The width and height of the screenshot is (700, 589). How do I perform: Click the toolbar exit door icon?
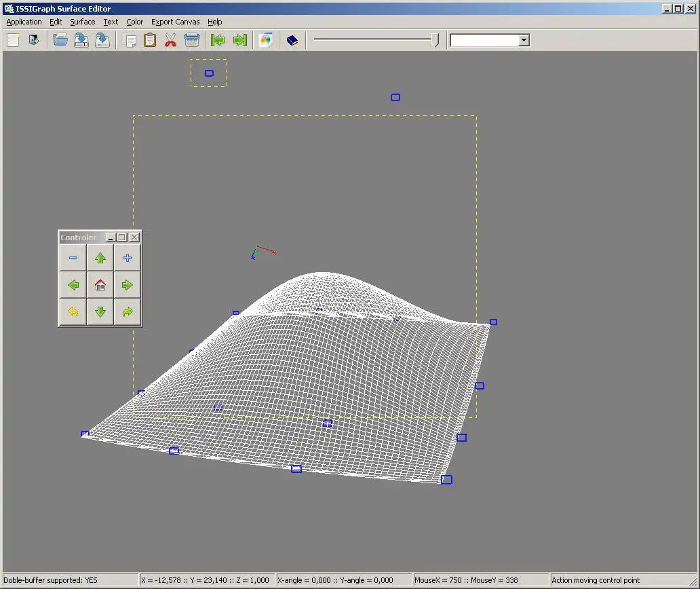[33, 40]
